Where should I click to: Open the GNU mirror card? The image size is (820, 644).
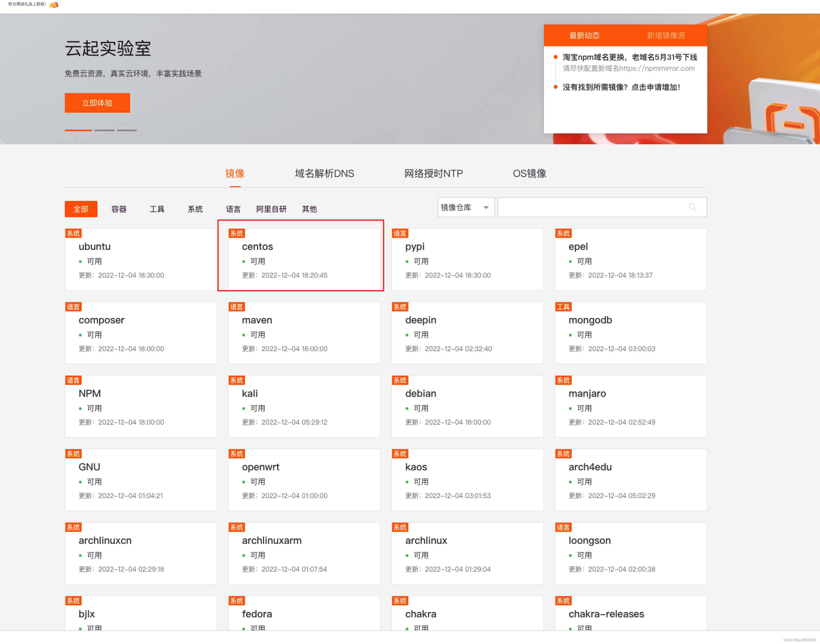point(141,480)
